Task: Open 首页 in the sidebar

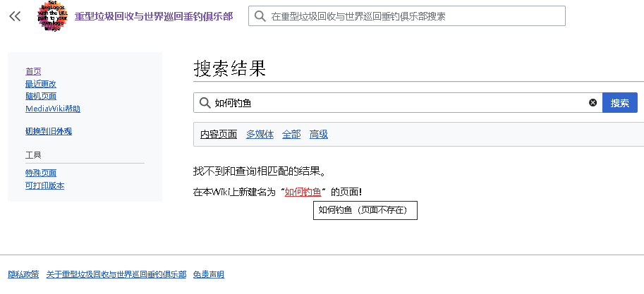Action: click(33, 71)
